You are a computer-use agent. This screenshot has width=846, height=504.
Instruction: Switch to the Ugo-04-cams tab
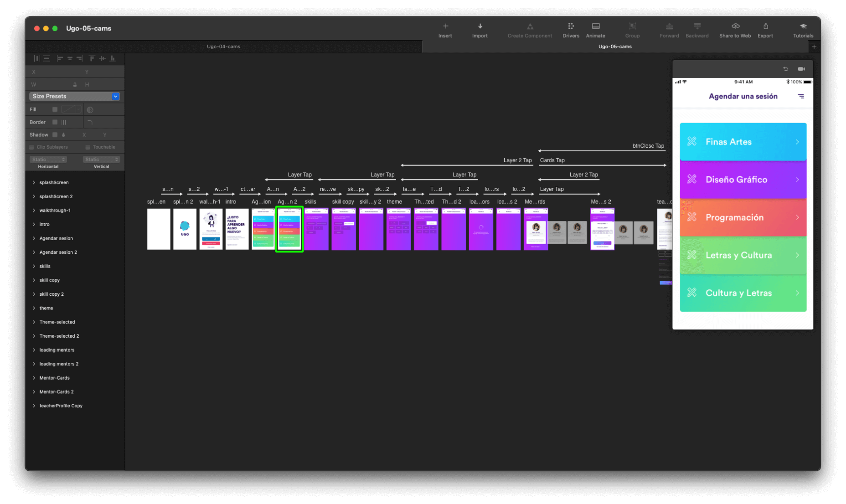223,46
